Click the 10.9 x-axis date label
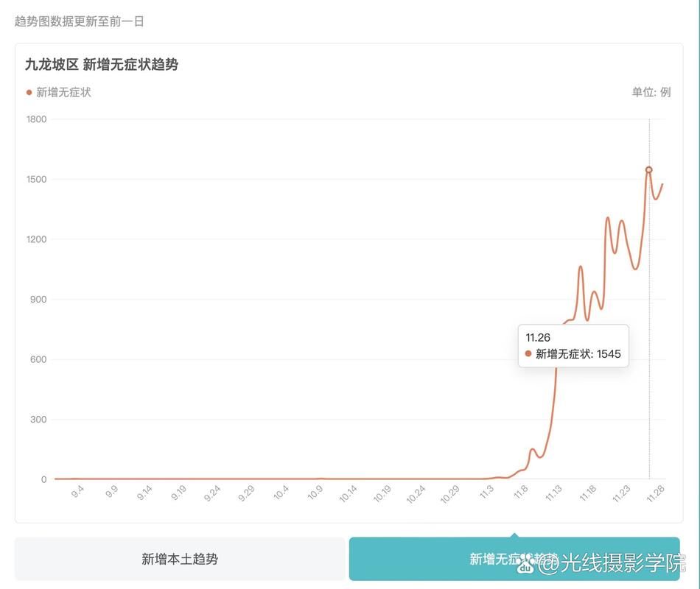This screenshot has width=700, height=589. (x=315, y=493)
